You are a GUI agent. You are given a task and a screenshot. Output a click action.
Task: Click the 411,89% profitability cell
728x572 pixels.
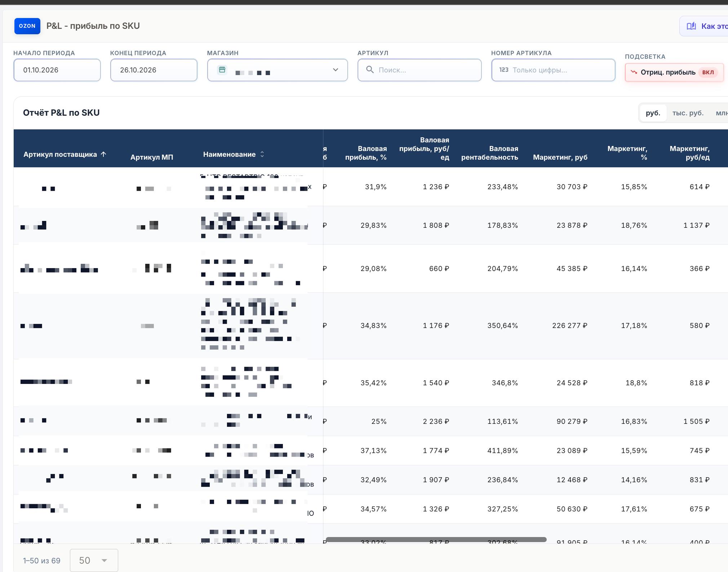[x=502, y=451]
